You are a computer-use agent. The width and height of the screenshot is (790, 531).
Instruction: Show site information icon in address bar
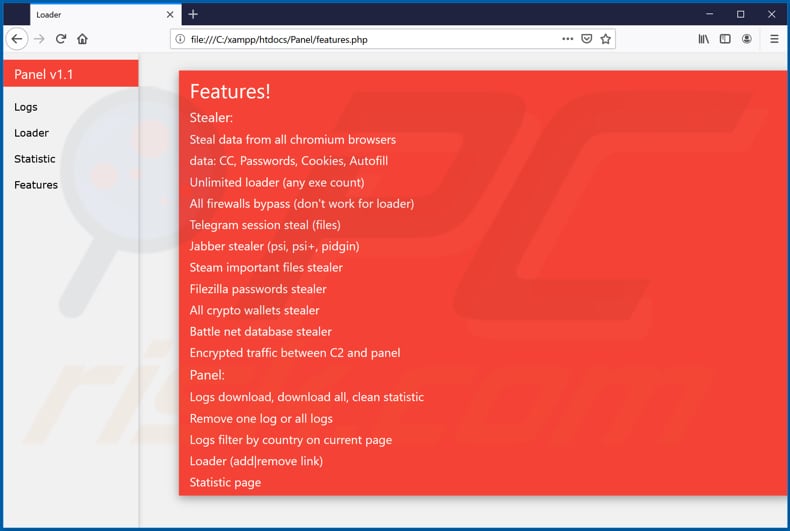click(x=180, y=39)
